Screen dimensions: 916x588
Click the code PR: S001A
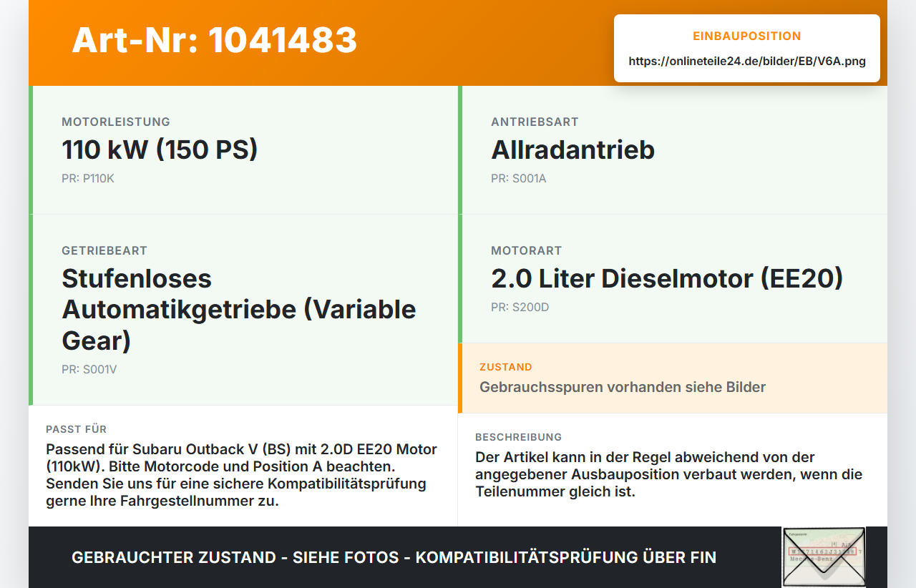[x=519, y=178]
